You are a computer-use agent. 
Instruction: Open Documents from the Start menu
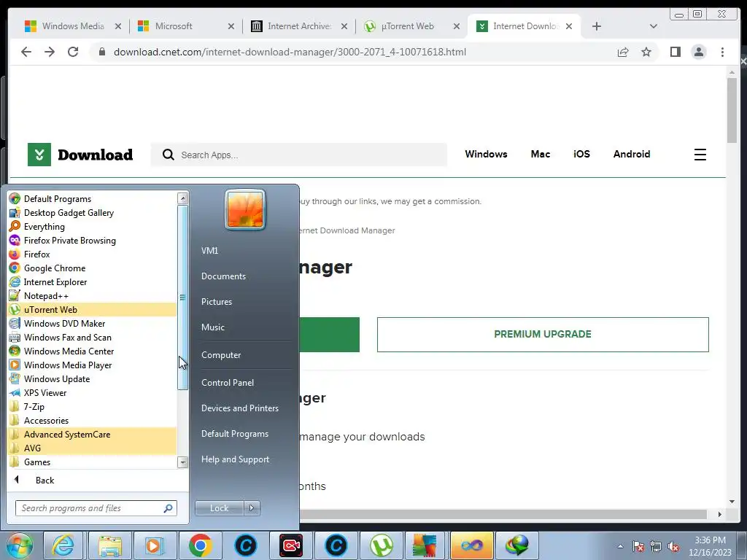pyautogui.click(x=223, y=276)
